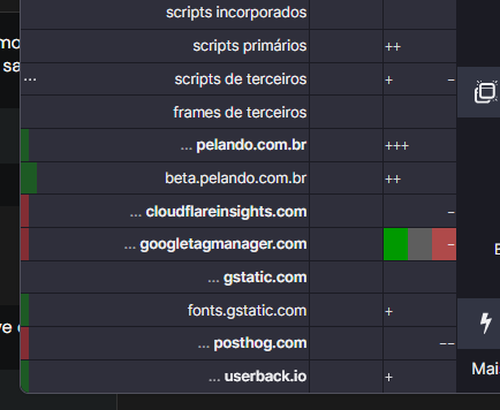Click the global rule cell for frames de terceiros
The width and height of the screenshot is (500, 410).
coord(346,112)
